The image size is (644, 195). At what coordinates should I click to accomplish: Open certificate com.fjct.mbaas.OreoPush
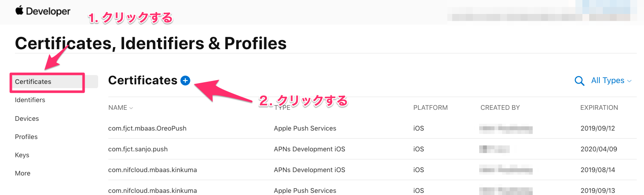tap(147, 128)
